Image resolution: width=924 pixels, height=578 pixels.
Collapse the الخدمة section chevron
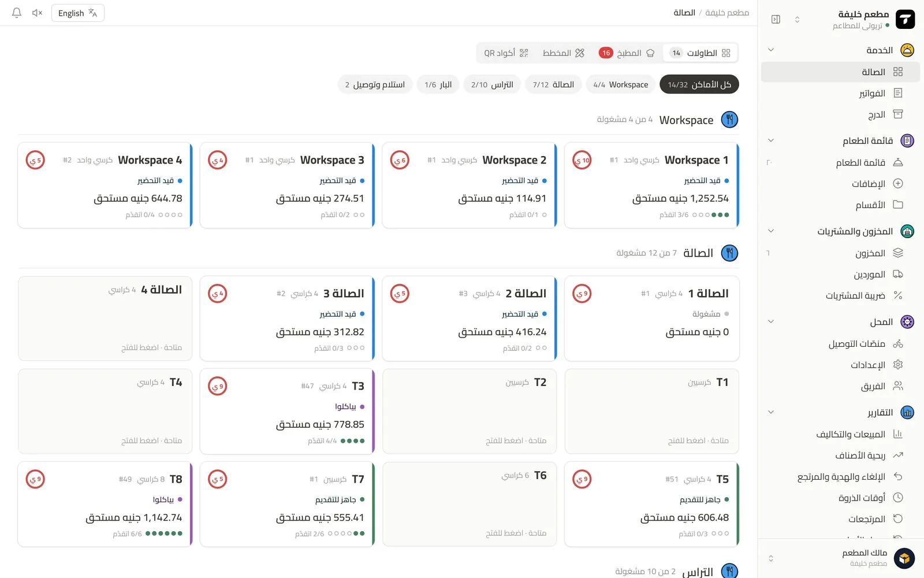click(770, 50)
